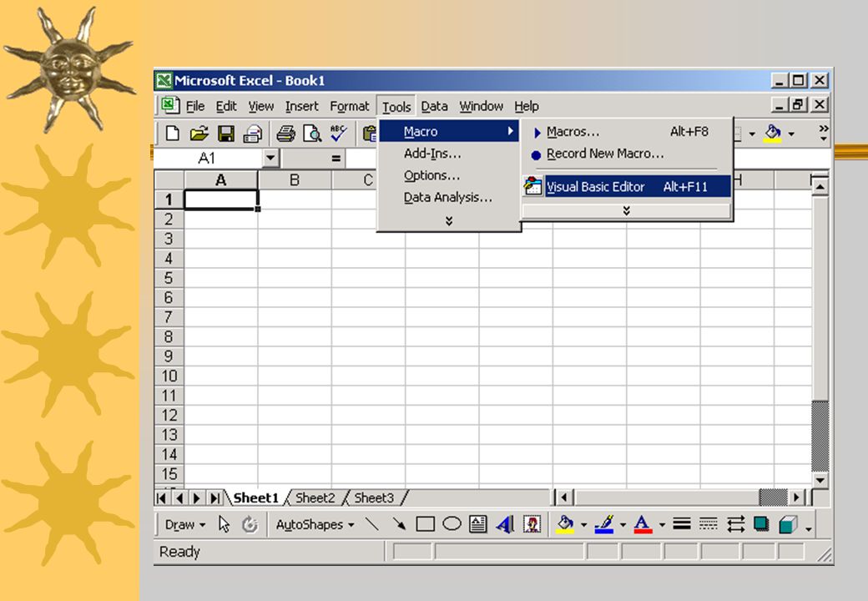868x601 pixels.
Task: Click the 3-D cube icon
Action: [x=788, y=524]
